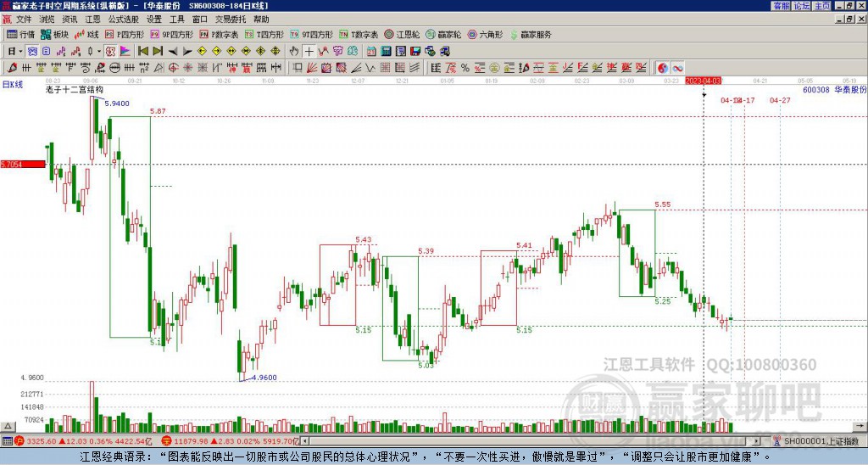Viewport: 868px width, 465px height.
Task: Click the horizontal ellipse circle icon
Action: coord(115,68)
